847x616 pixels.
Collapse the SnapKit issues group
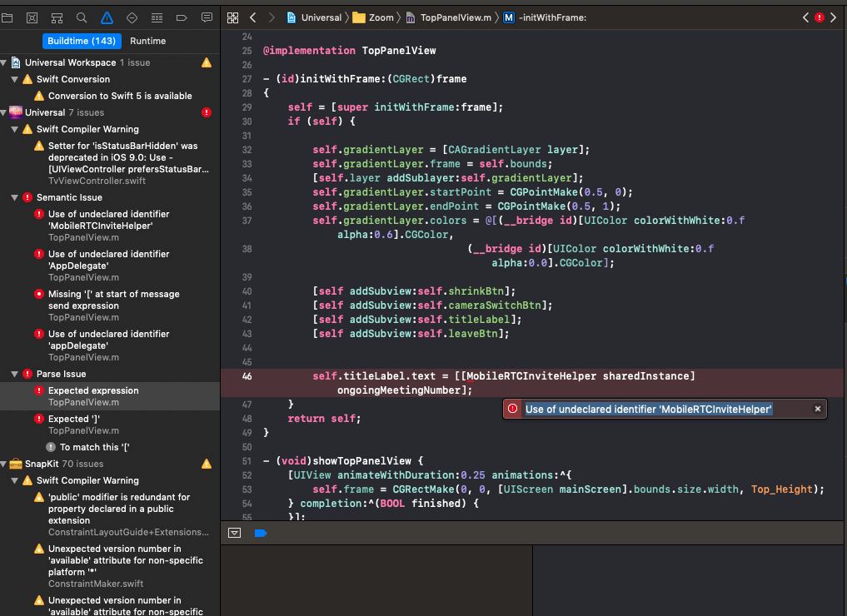tap(5, 464)
